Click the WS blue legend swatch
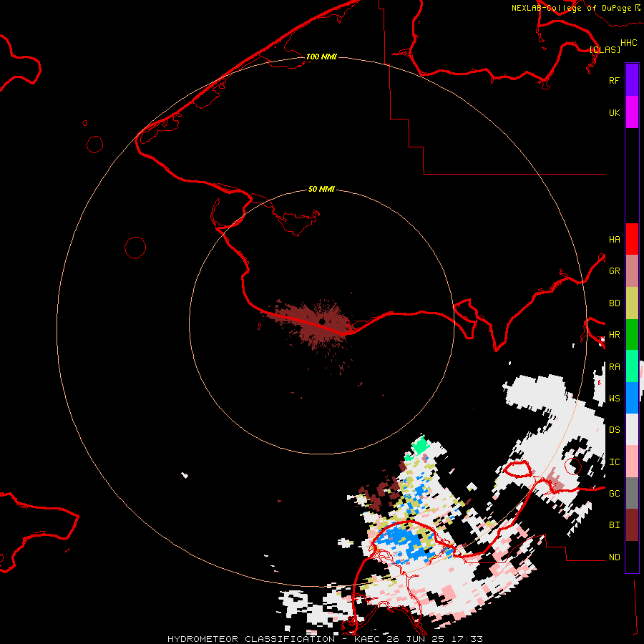This screenshot has height=644, width=644. tap(632, 398)
